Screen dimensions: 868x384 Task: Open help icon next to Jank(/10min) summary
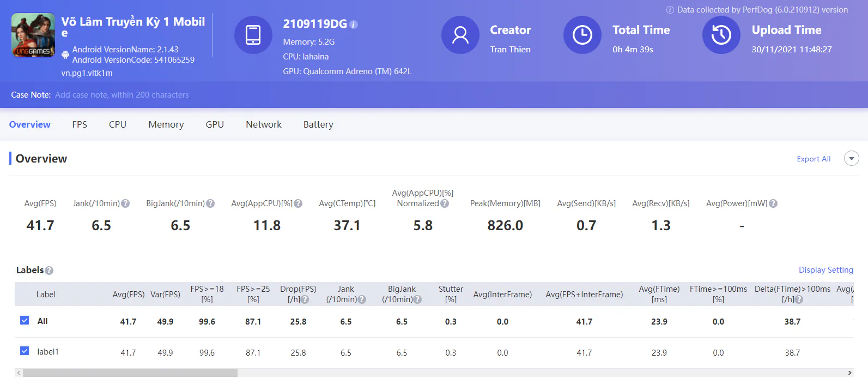click(125, 203)
